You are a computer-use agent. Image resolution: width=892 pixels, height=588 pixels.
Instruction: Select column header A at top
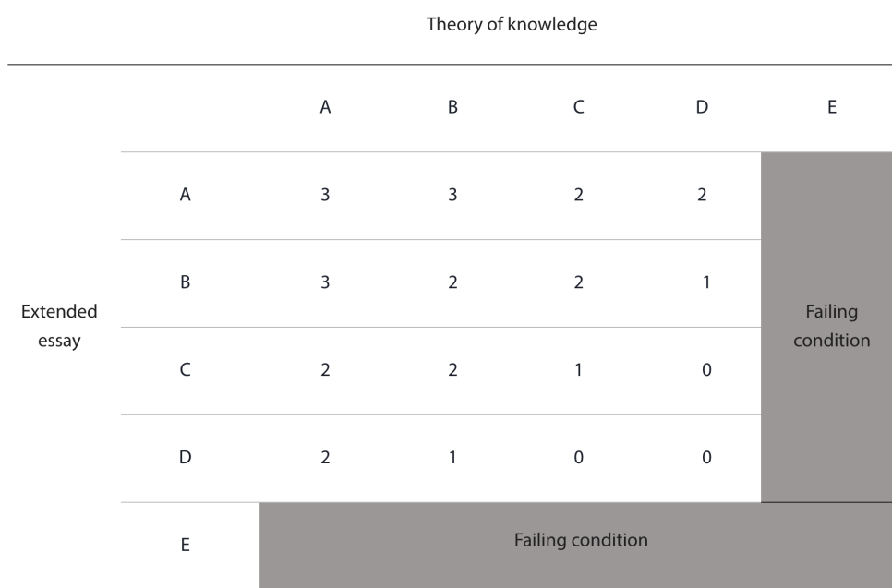pos(325,107)
